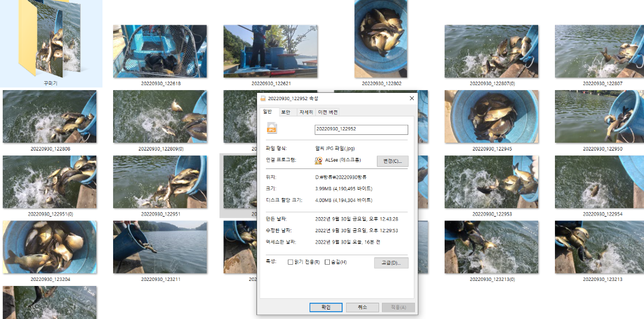This screenshot has width=644, height=319.
Task: Click the location value D:\방류\20220930방류
Action: pyautogui.click(x=340, y=177)
